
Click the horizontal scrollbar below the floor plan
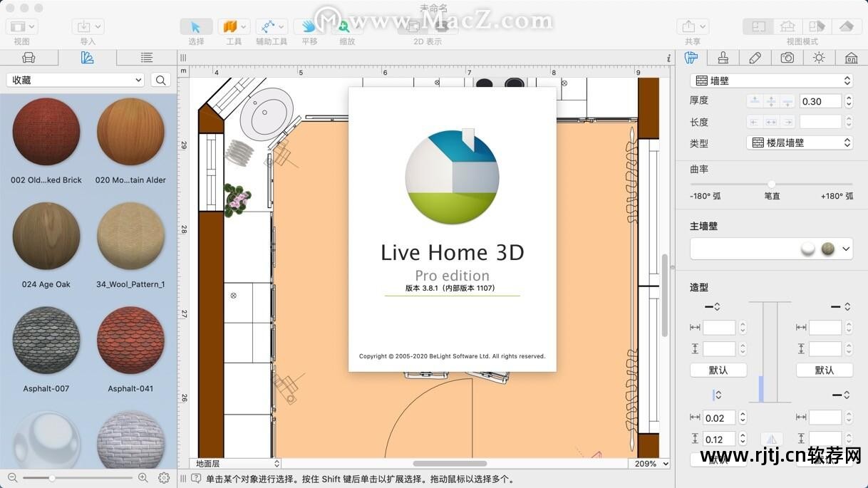click(450, 464)
